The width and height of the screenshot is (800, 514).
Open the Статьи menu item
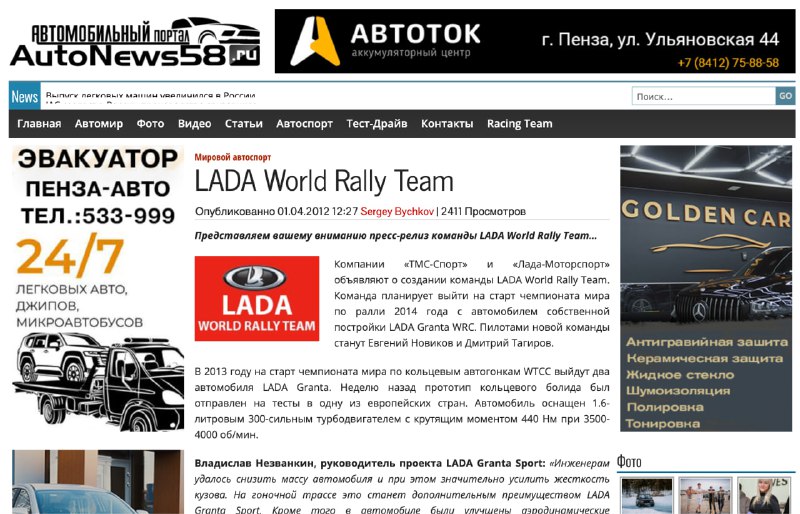[x=244, y=124]
